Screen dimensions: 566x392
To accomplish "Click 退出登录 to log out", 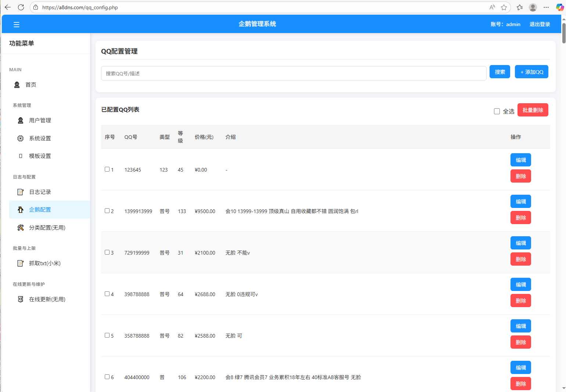I will [539, 24].
